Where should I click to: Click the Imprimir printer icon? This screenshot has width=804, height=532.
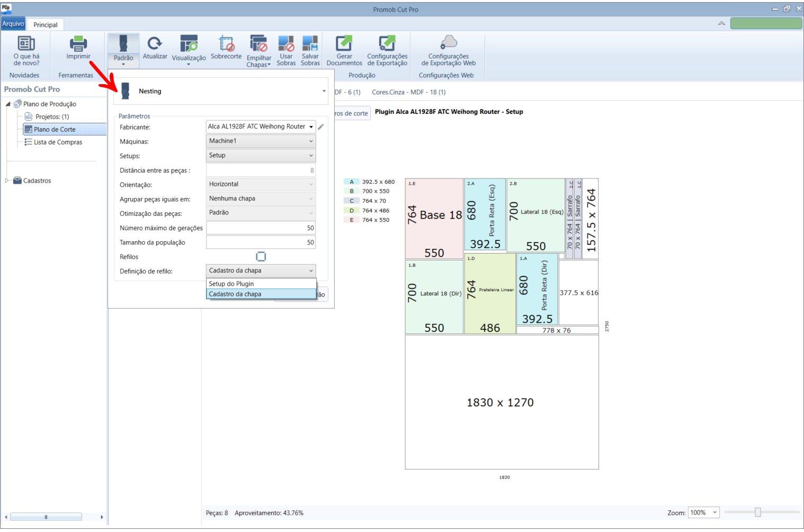[x=78, y=43]
